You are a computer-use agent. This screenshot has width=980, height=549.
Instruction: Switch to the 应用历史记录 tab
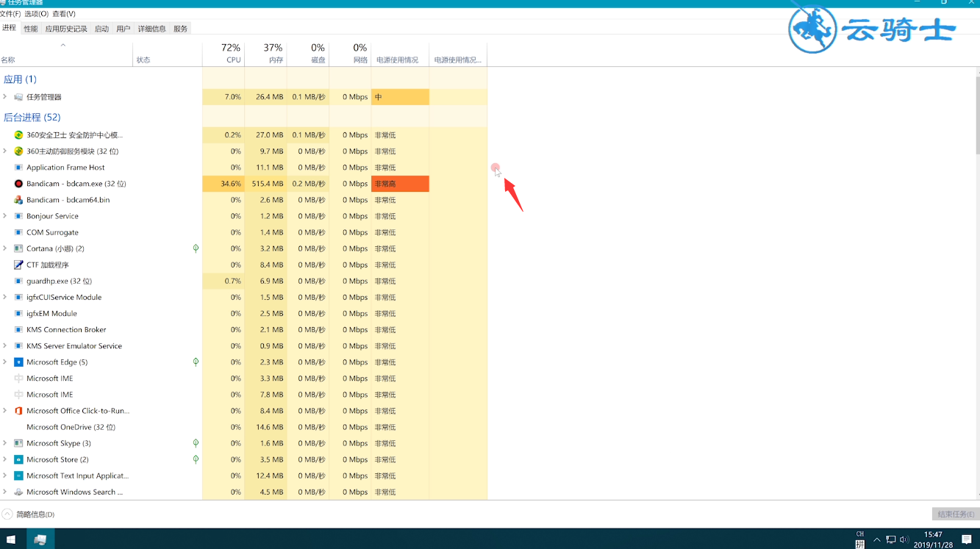click(x=66, y=29)
